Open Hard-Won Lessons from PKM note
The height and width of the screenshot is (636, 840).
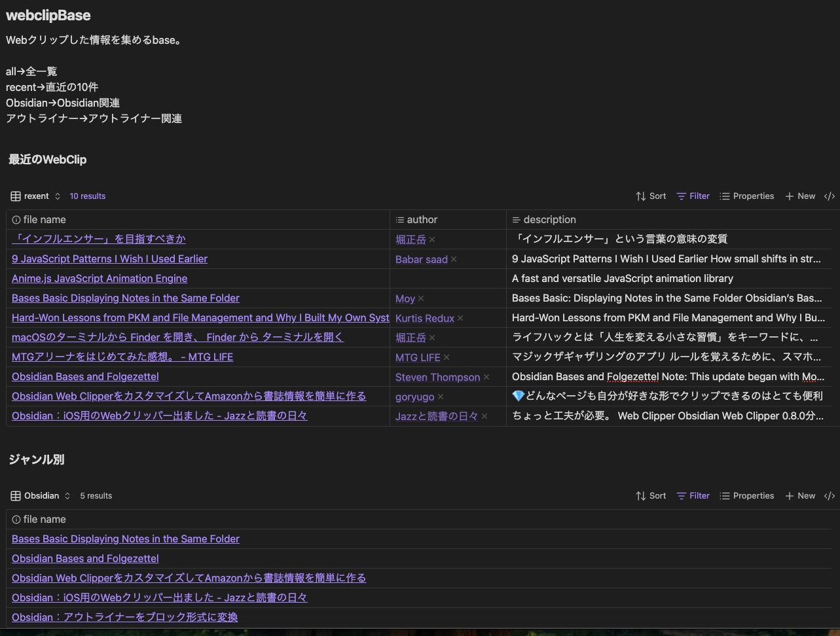coord(200,318)
